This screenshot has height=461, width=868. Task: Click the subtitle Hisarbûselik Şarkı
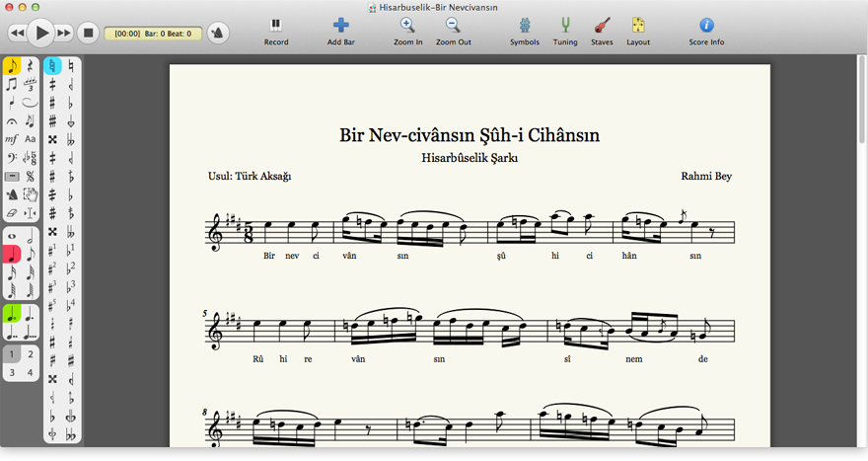coord(470,158)
